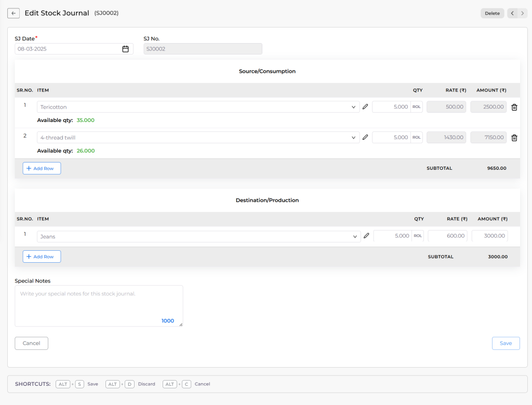Viewport: 532px width, 405px height.
Task: Click the ROL unit of Jeans
Action: [x=418, y=236]
